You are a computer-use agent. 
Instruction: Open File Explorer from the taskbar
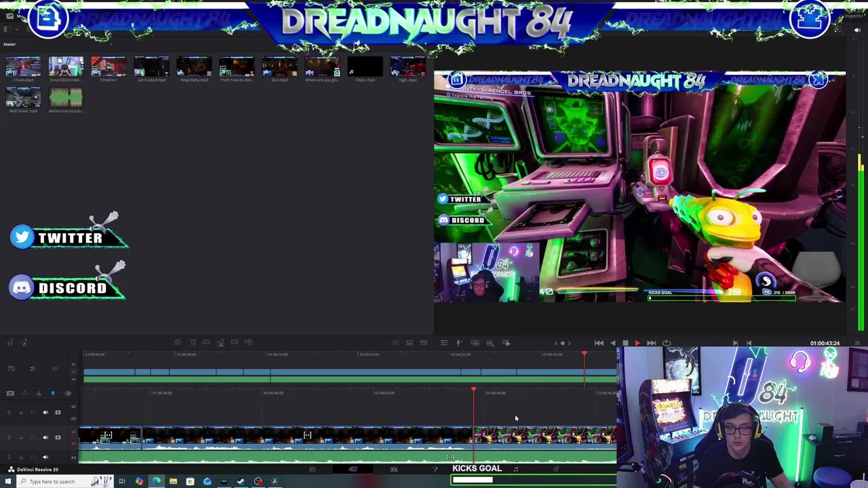point(173,482)
